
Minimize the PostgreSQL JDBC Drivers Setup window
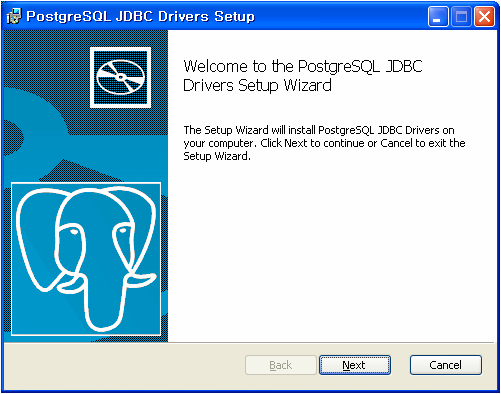click(438, 16)
